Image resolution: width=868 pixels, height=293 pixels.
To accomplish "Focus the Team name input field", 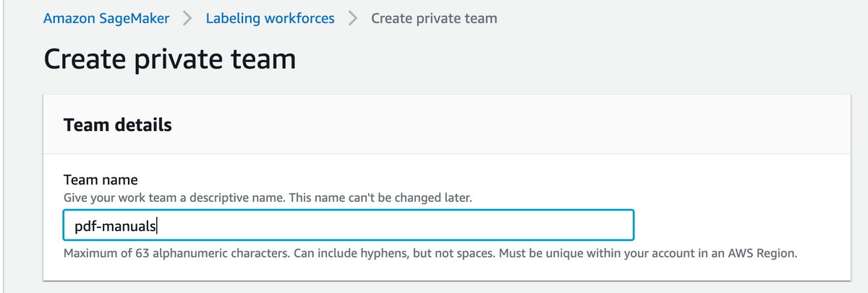I will tap(349, 225).
